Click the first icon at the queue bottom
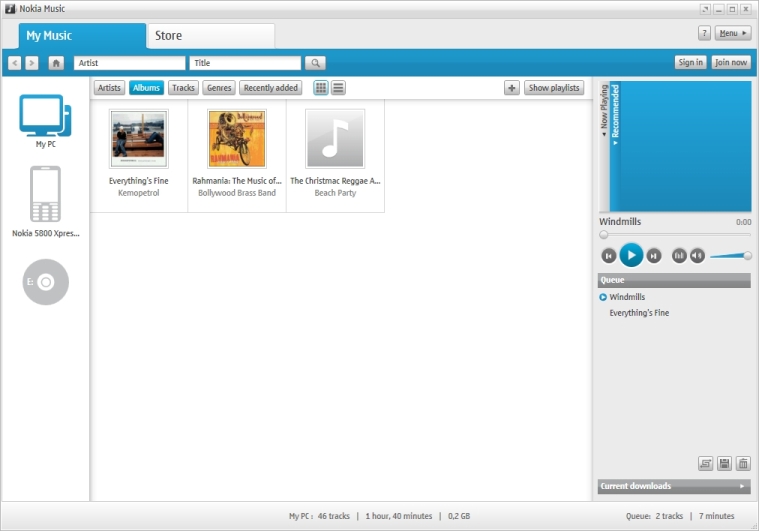 pyautogui.click(x=705, y=463)
